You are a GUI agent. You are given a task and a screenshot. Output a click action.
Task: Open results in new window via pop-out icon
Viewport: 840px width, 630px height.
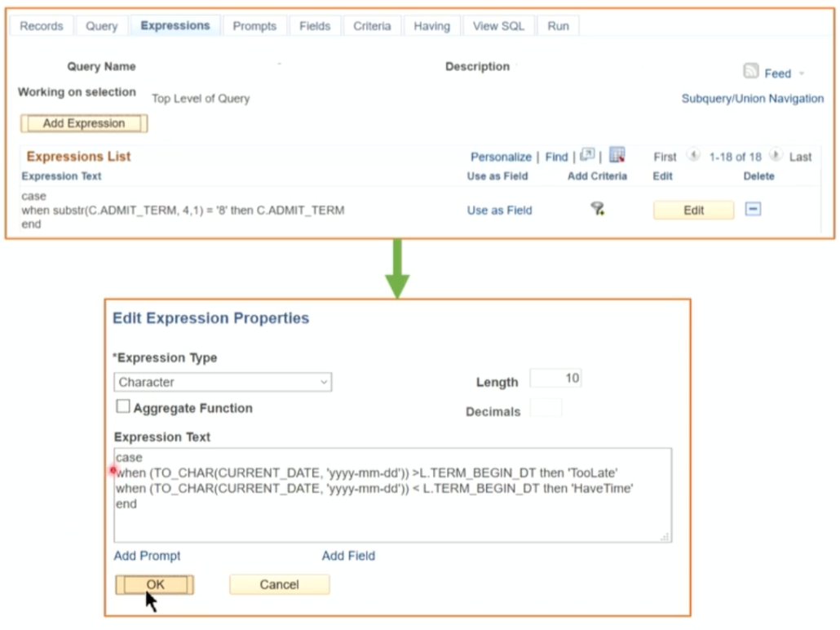tap(587, 155)
